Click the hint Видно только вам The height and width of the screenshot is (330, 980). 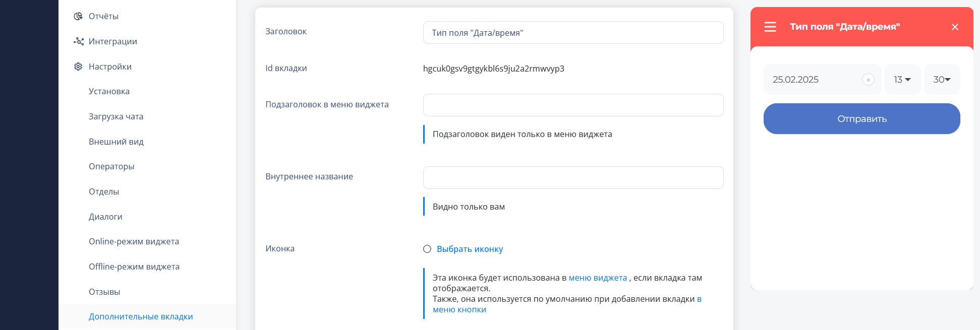click(469, 207)
